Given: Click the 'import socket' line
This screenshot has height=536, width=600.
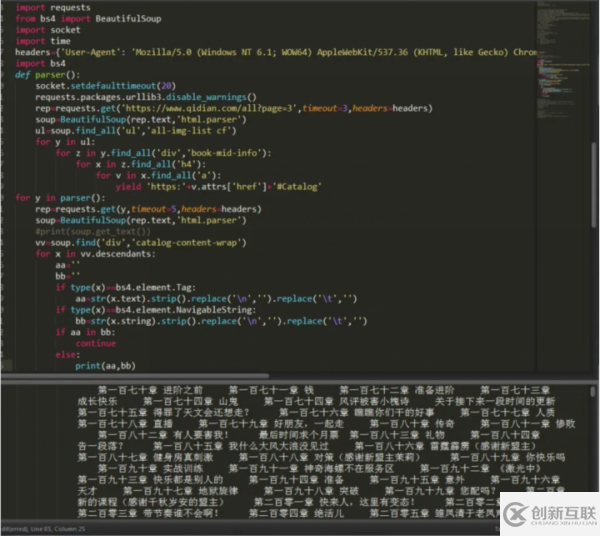Looking at the screenshot, I should [48, 30].
